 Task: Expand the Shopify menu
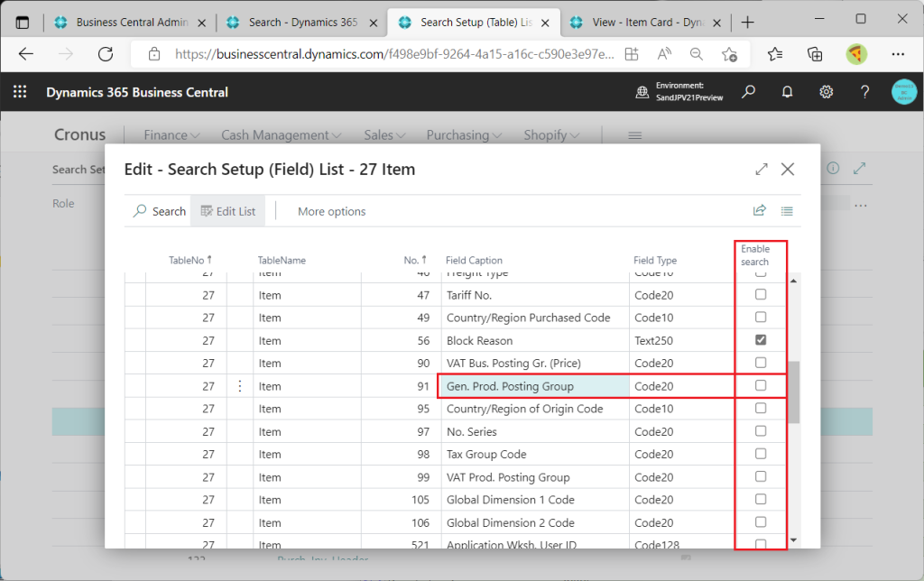click(551, 135)
